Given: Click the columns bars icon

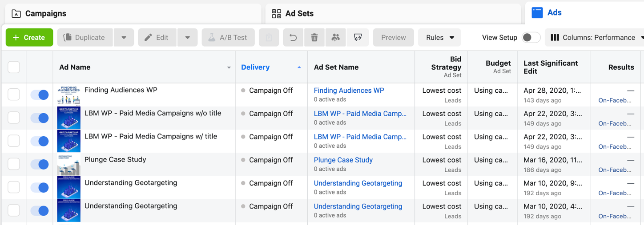Looking at the screenshot, I should click(555, 38).
